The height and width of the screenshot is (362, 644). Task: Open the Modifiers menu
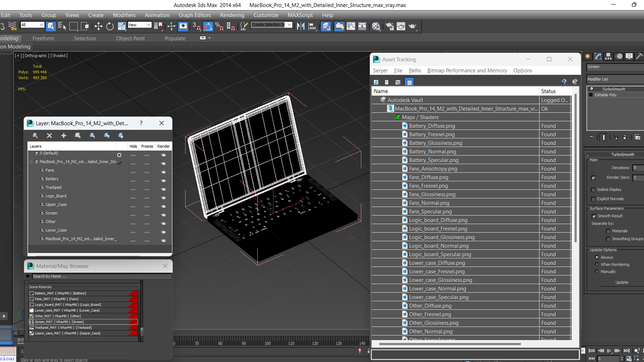pos(124,15)
